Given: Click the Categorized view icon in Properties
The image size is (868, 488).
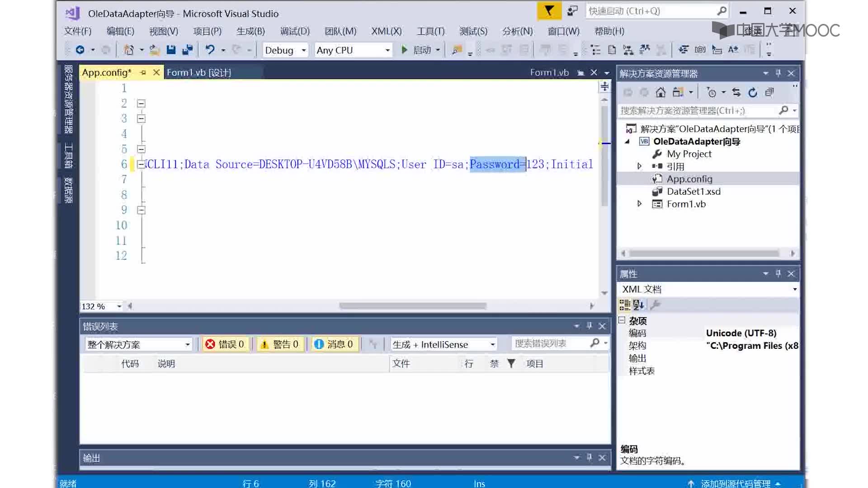Looking at the screenshot, I should 625,305.
